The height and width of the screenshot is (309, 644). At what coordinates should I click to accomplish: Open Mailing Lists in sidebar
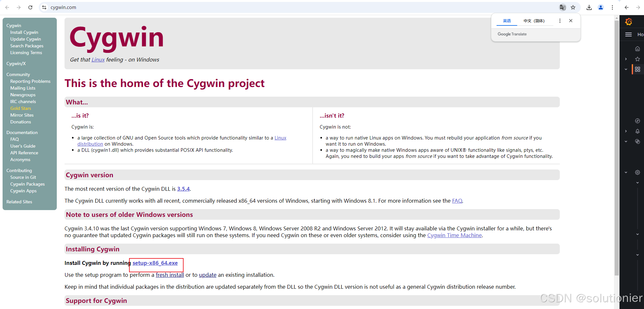[23, 88]
